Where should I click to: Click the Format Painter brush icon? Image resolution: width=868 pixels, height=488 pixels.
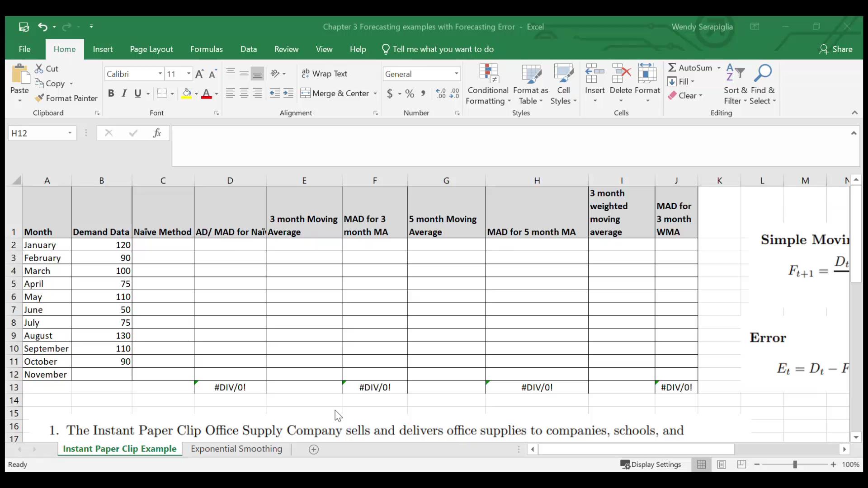pyautogui.click(x=39, y=98)
